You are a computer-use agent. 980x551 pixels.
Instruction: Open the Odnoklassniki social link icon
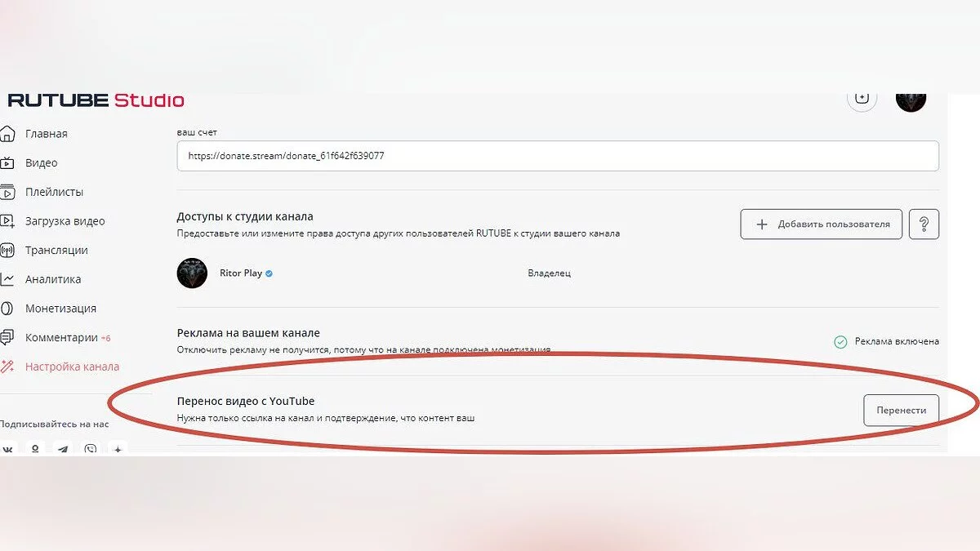click(35, 450)
